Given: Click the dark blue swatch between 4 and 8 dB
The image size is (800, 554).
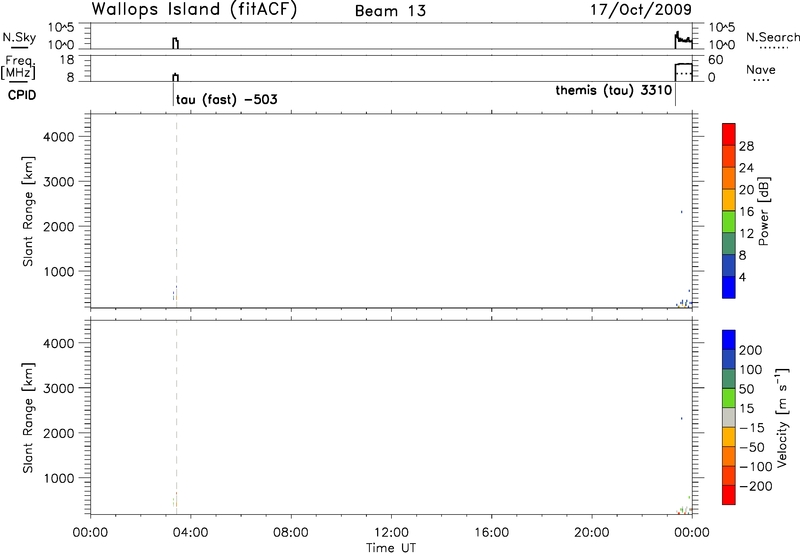Looking at the screenshot, I should pyautogui.click(x=729, y=265).
